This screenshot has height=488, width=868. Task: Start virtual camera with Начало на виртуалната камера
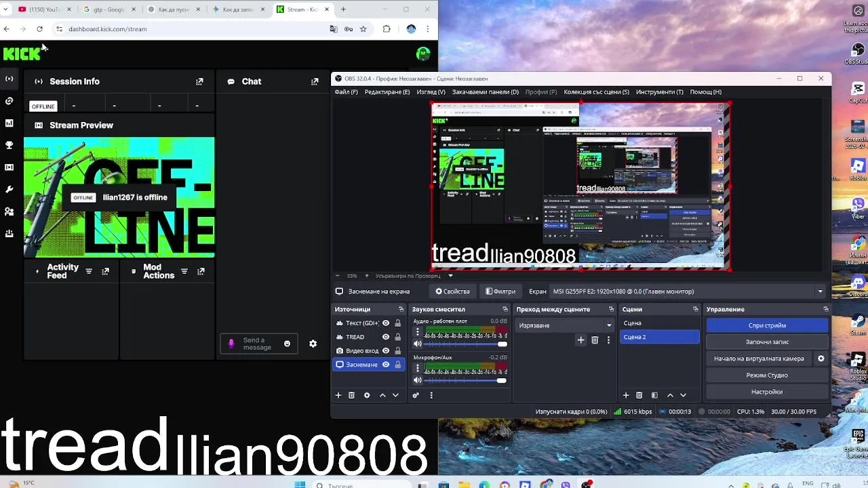tap(759, 359)
